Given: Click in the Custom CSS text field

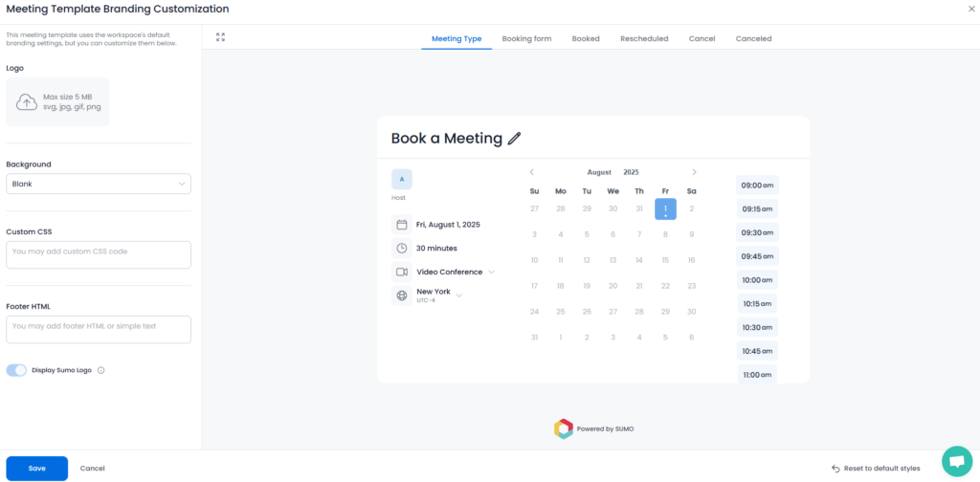Looking at the screenshot, I should click(99, 254).
